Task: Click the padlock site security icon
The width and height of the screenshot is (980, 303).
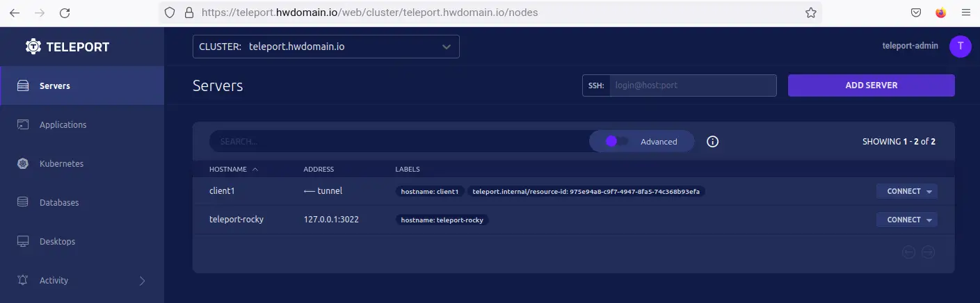Action: (x=188, y=13)
